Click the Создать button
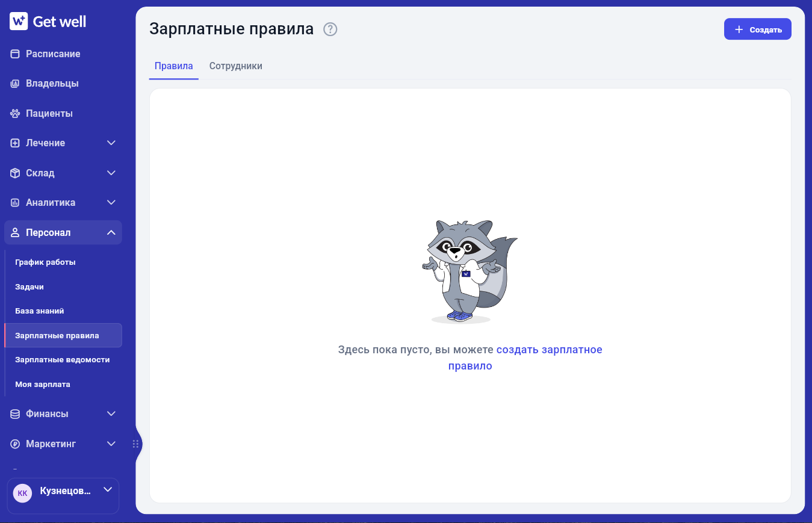 pyautogui.click(x=758, y=29)
